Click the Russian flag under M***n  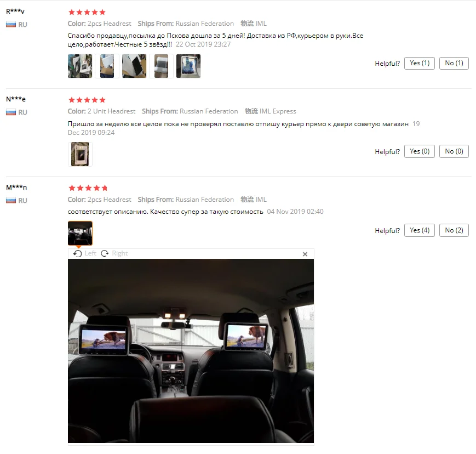pyautogui.click(x=11, y=201)
